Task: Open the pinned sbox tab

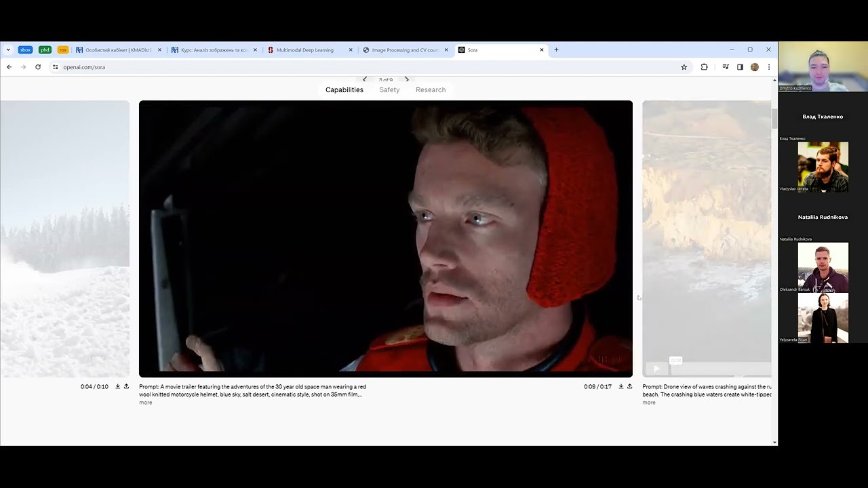Action: 26,49
